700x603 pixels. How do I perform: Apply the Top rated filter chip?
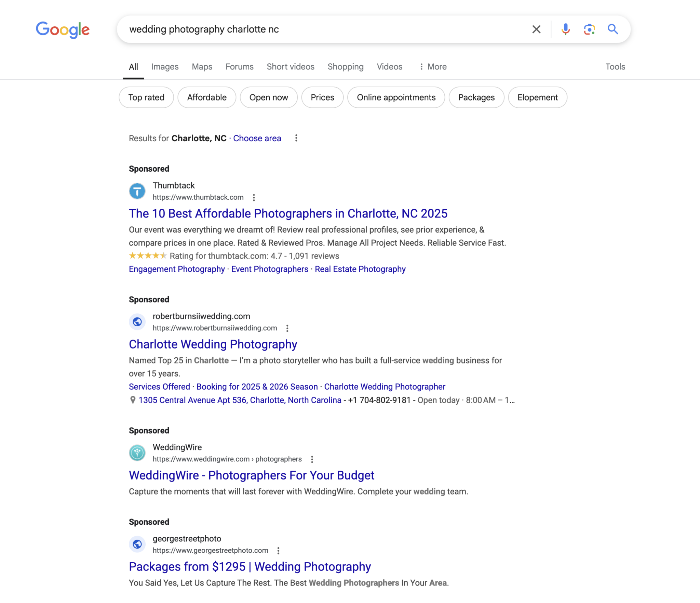(146, 97)
